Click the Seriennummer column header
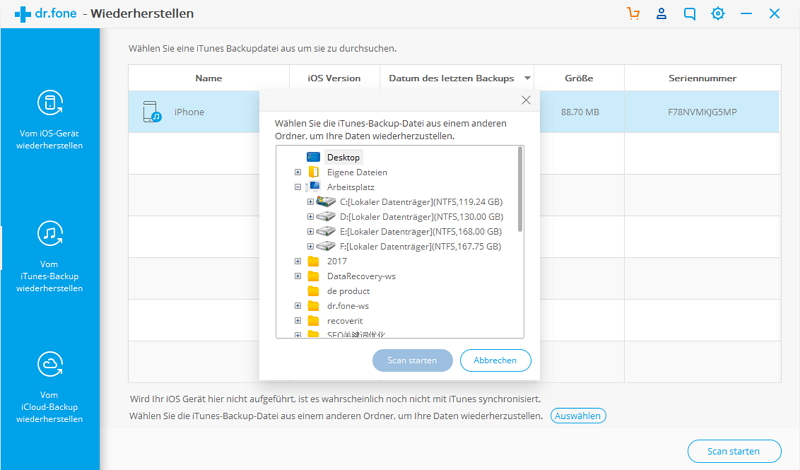The height and width of the screenshot is (470, 800). coord(703,78)
